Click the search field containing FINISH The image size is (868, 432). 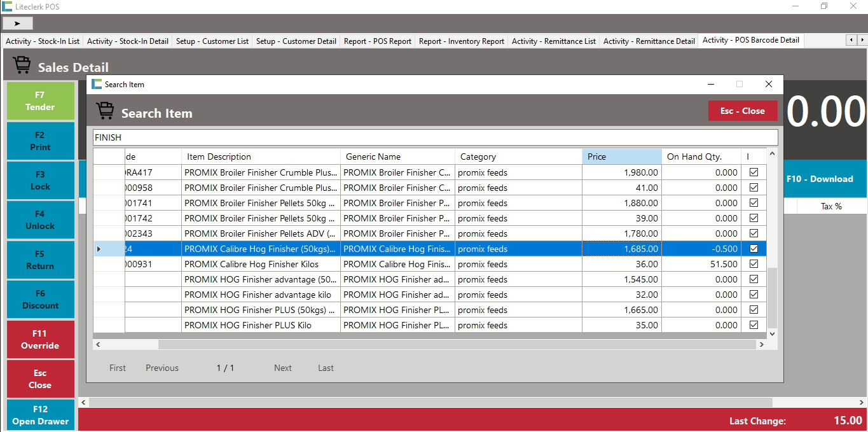[436, 137]
